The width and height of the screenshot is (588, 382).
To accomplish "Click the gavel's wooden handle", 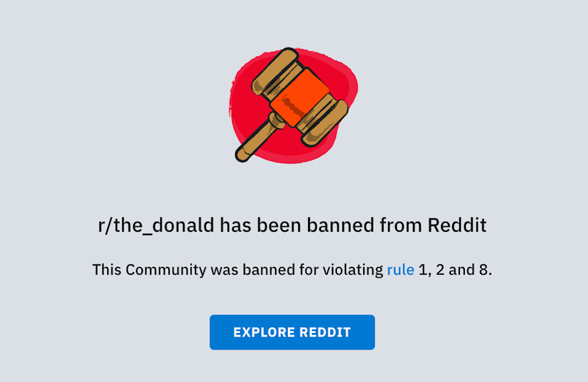I will tap(256, 139).
